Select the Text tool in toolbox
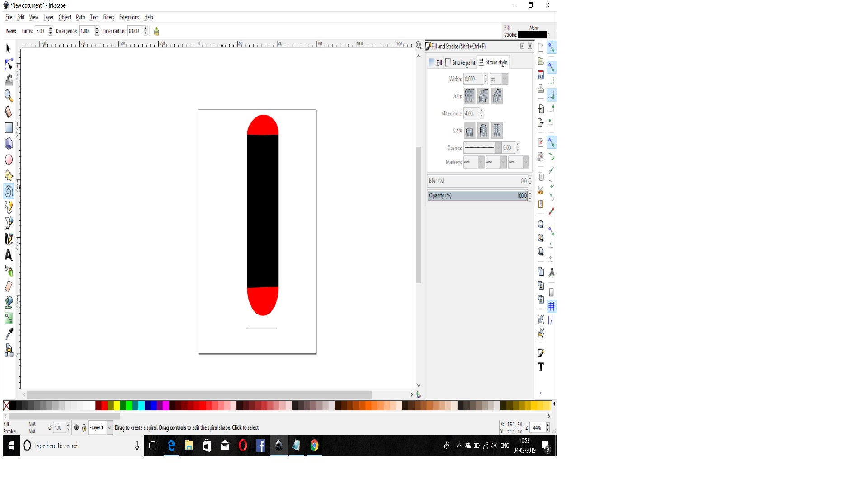Screen dimensions: 868x488 click(x=9, y=255)
